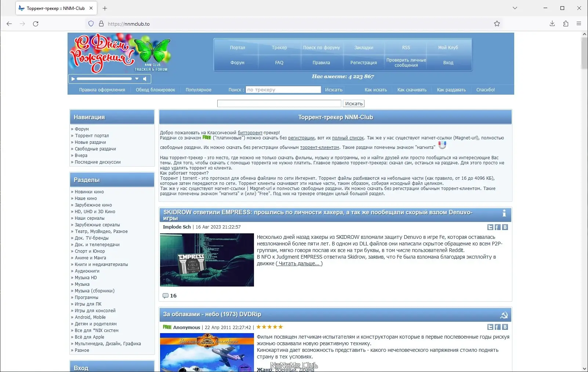Focus the 'по трекеру' search field

(x=283, y=90)
